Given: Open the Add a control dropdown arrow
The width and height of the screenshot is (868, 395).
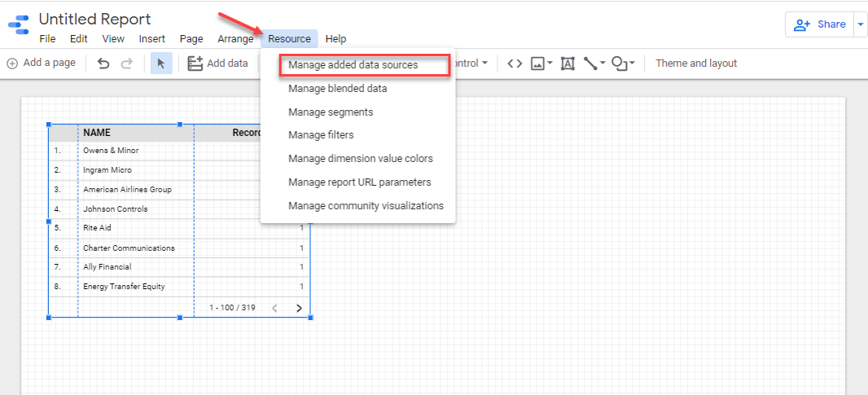Looking at the screenshot, I should coord(485,64).
